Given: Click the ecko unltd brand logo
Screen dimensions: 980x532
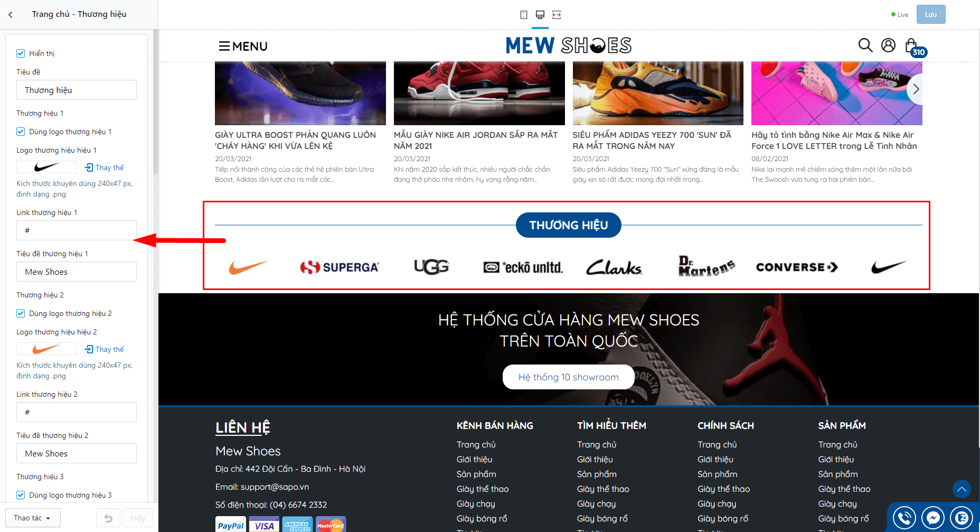Looking at the screenshot, I should (x=523, y=267).
